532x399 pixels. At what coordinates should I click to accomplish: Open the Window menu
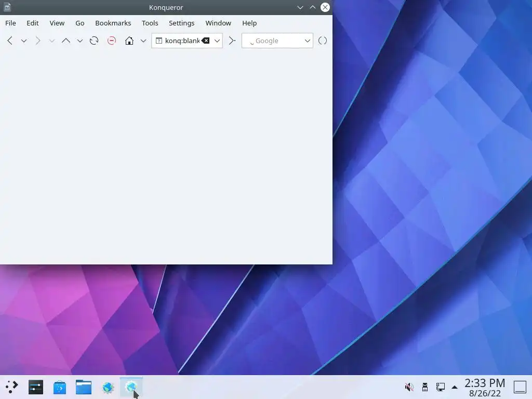(x=218, y=23)
